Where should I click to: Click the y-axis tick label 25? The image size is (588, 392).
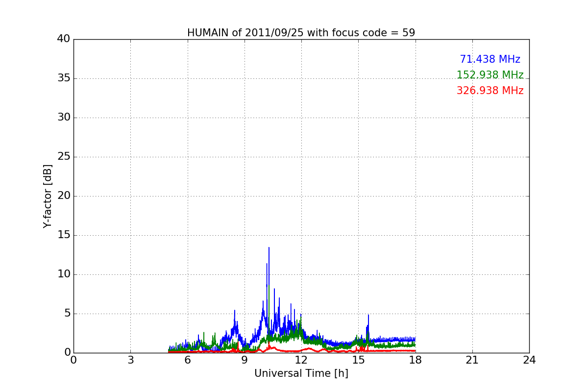click(x=64, y=157)
